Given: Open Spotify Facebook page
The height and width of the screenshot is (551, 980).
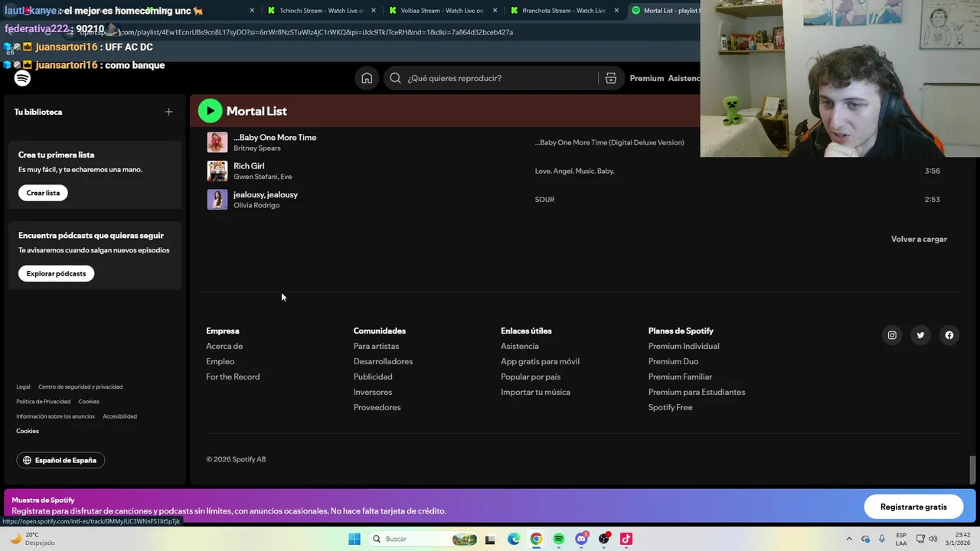Looking at the screenshot, I should pos(949,335).
